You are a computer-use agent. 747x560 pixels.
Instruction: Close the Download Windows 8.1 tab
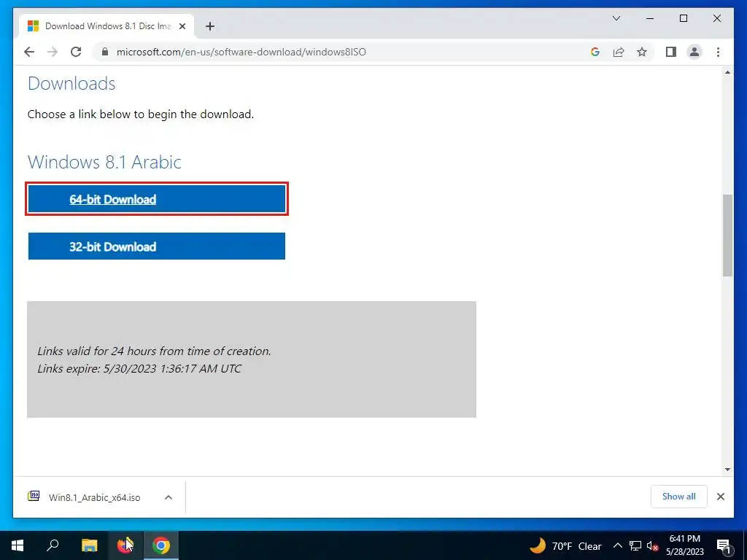pos(182,26)
